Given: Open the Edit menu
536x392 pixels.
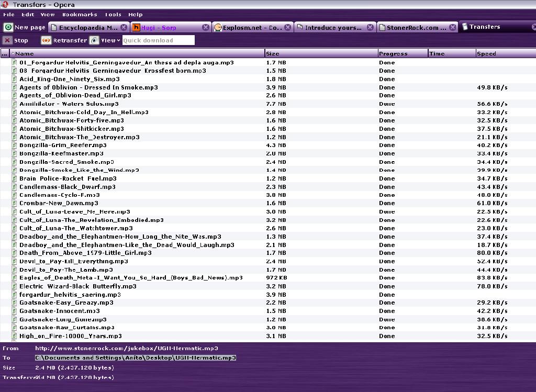Looking at the screenshot, I should coord(28,14).
